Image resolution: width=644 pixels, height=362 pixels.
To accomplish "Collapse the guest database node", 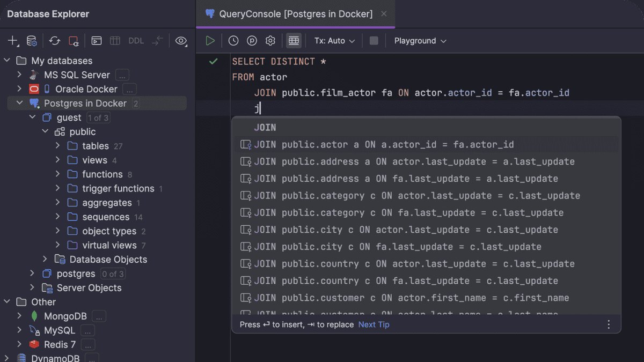I will (x=33, y=117).
